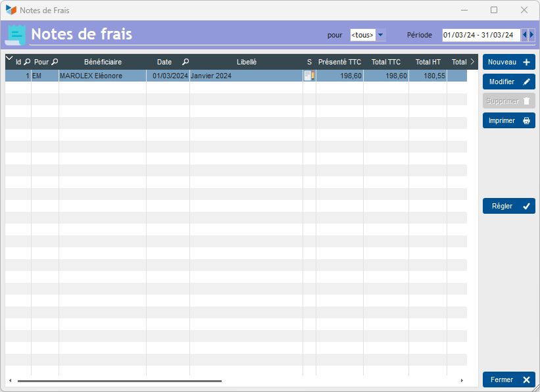
Task: Click the status icon in the S column row
Action: [x=309, y=76]
